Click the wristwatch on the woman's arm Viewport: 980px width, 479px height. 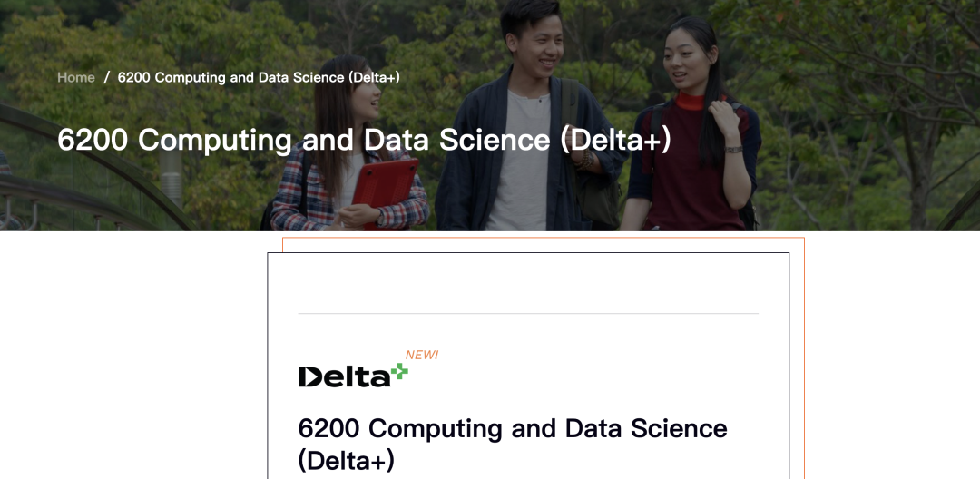click(x=733, y=148)
